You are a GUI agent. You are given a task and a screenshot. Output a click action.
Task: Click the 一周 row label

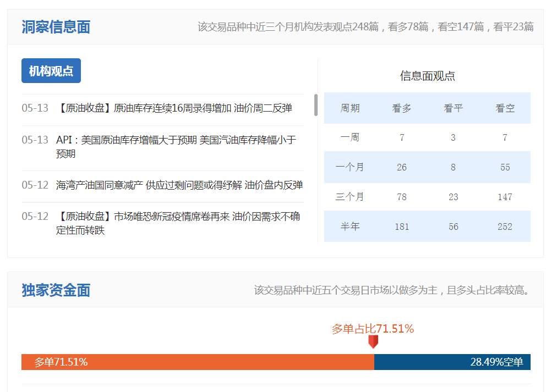(x=350, y=137)
